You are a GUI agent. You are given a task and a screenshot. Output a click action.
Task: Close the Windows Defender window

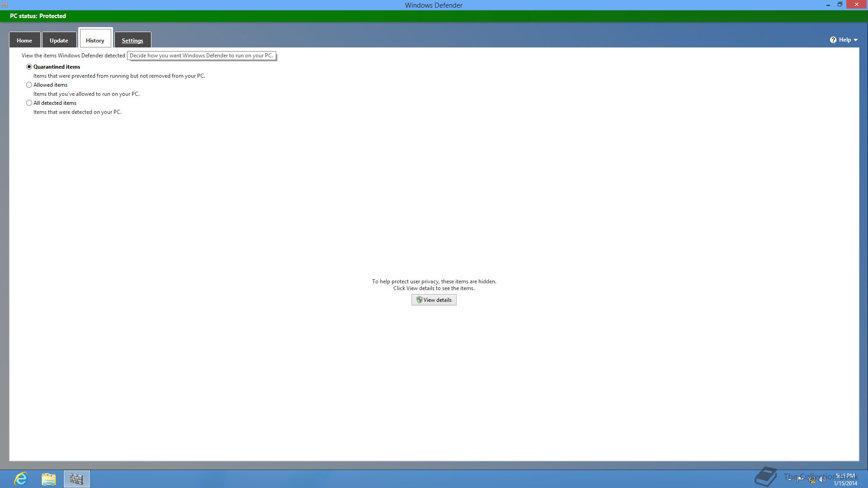pos(856,5)
